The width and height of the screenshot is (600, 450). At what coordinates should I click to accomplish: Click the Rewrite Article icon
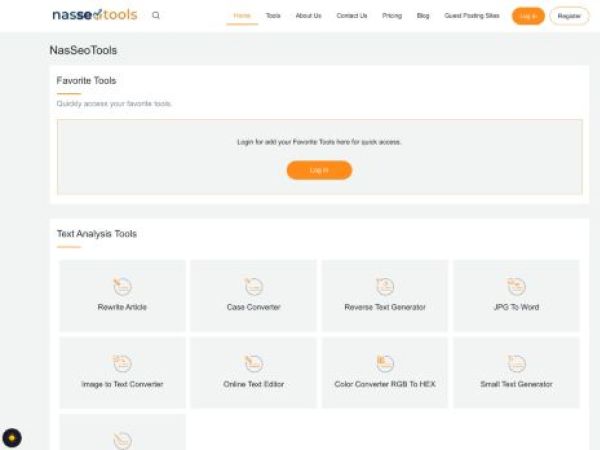[x=122, y=286]
